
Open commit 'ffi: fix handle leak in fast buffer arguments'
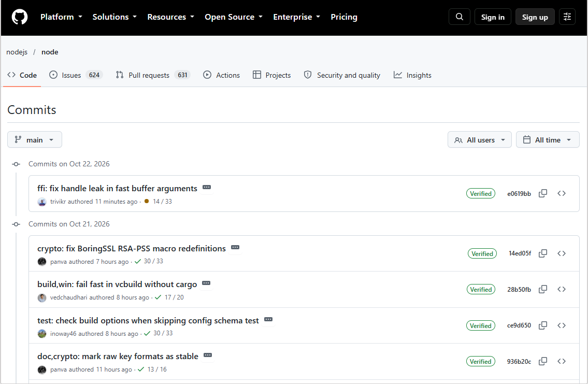[117, 188]
